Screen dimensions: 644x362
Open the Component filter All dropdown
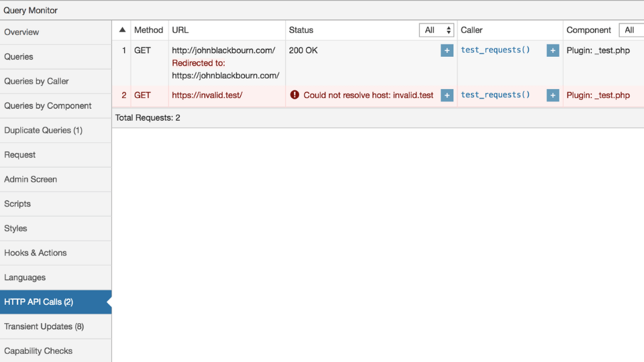[632, 30]
